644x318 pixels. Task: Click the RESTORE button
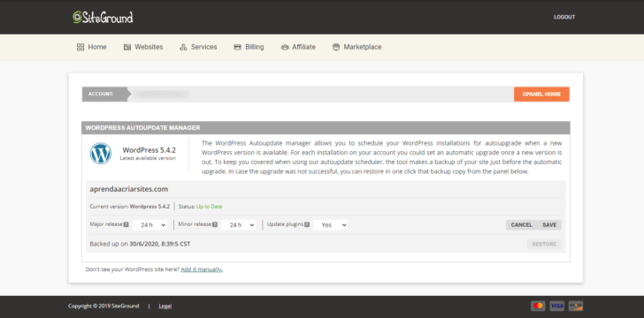click(544, 244)
